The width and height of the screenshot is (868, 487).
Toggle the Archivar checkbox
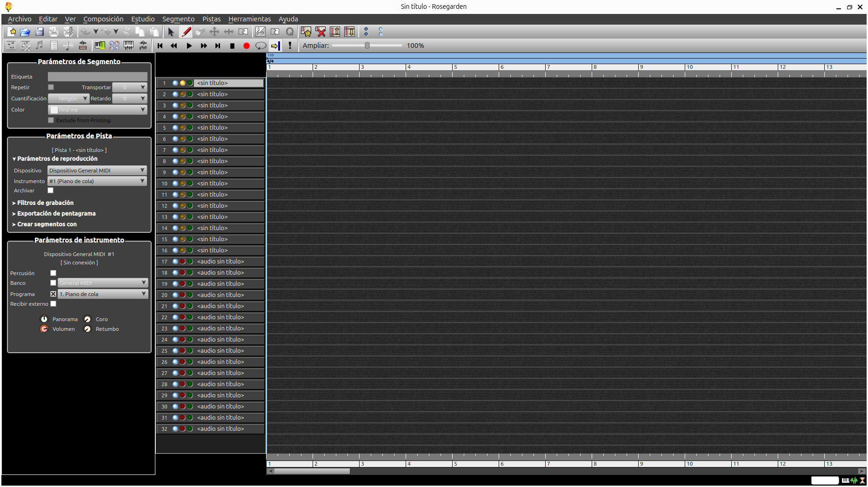coord(51,191)
